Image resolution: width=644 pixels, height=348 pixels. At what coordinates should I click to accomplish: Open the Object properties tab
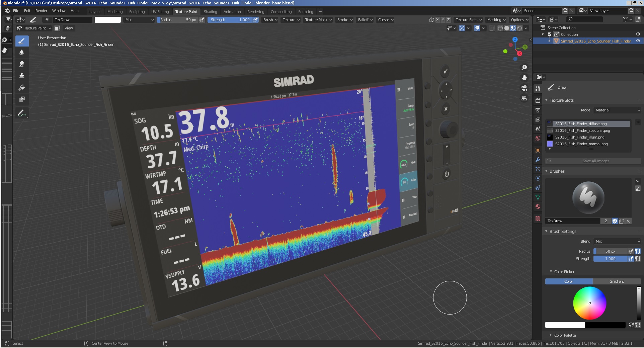pyautogui.click(x=538, y=150)
